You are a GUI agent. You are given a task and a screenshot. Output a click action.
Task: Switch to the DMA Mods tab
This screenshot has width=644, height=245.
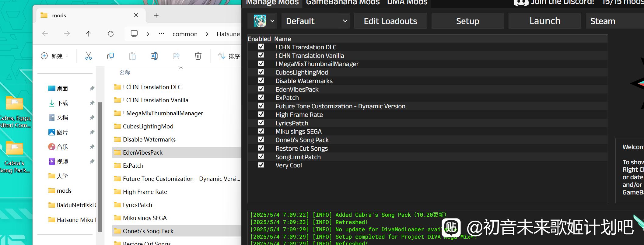(x=407, y=2)
